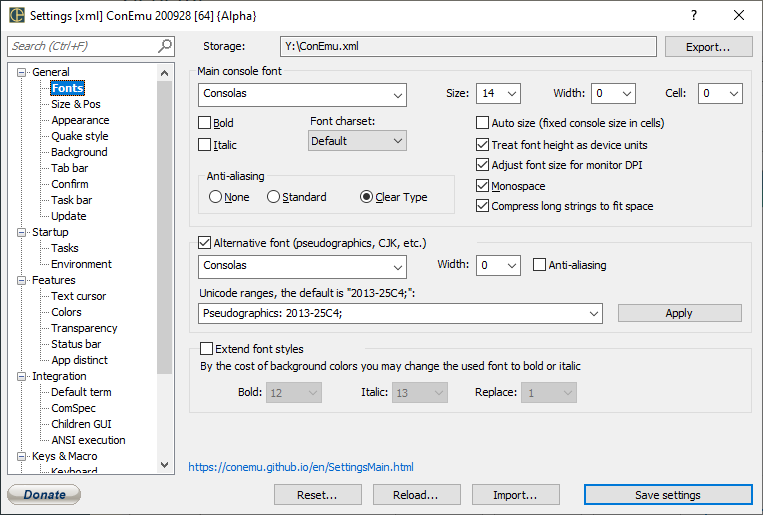The image size is (763, 515).
Task: Collapse the Keys & Macro node
Action: point(21,456)
